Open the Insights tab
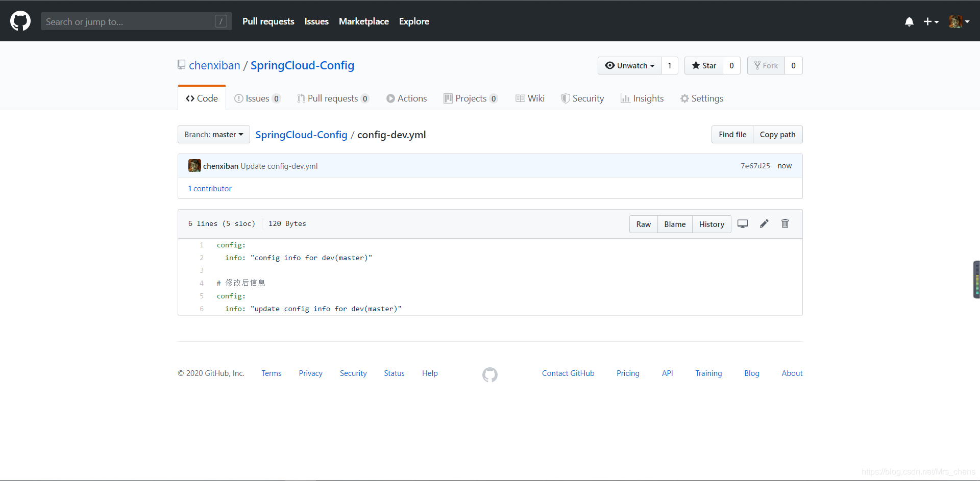 pos(642,98)
